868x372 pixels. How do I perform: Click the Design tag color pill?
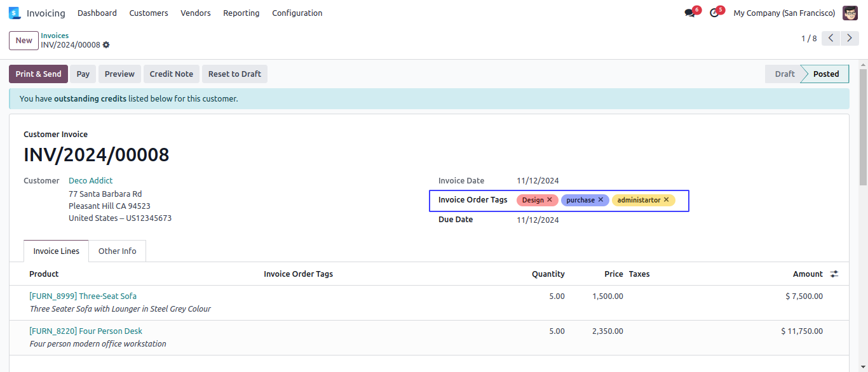coord(532,200)
